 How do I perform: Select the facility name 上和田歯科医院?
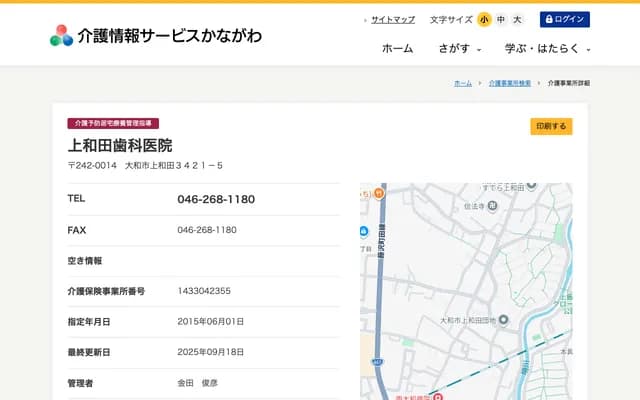click(x=120, y=145)
